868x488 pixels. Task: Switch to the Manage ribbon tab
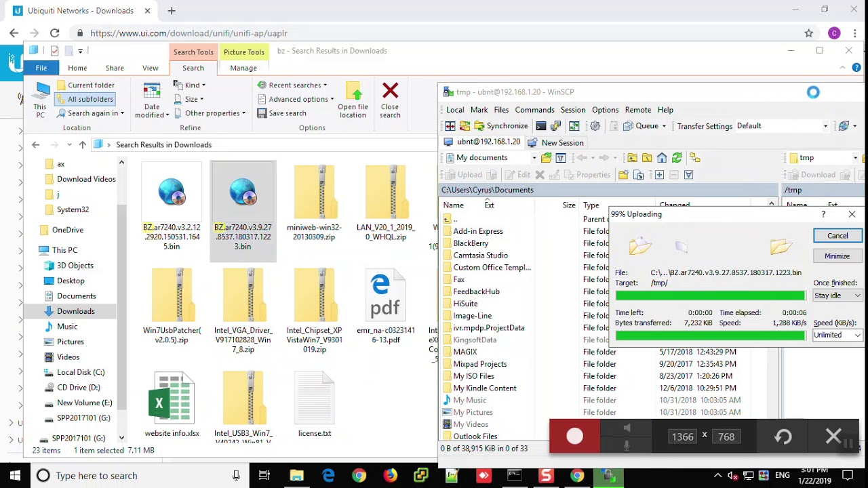point(243,68)
